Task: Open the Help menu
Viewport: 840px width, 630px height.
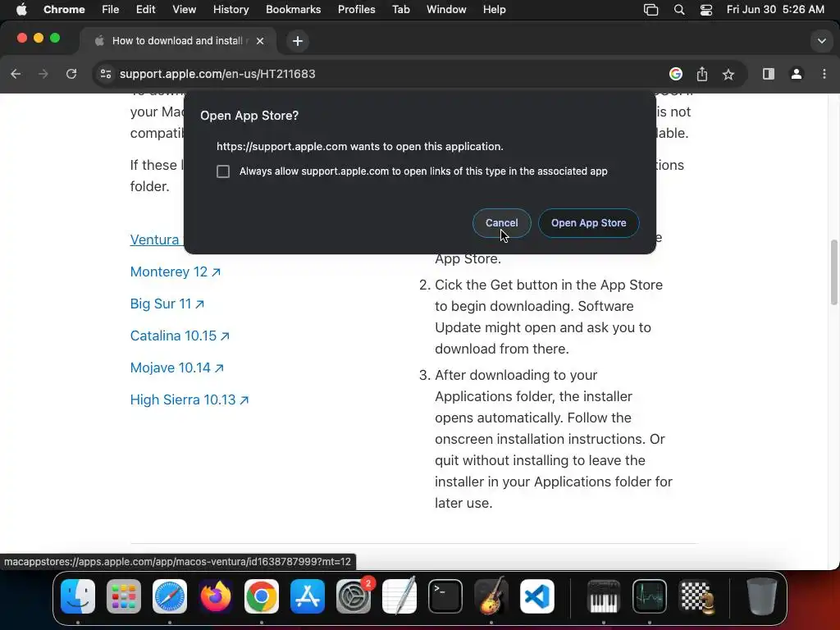Action: 494,10
